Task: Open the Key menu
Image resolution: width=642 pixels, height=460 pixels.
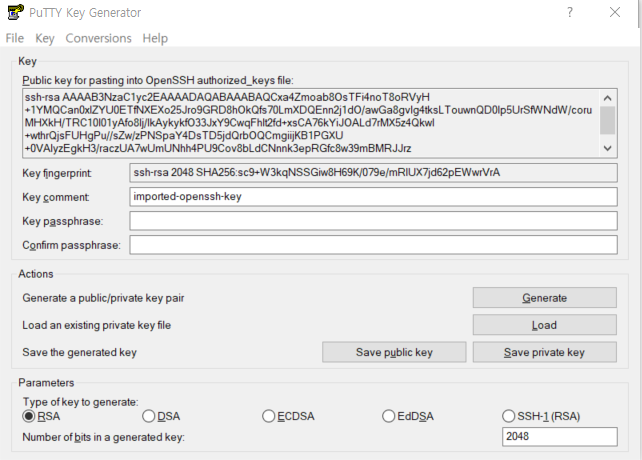Action: click(45, 38)
